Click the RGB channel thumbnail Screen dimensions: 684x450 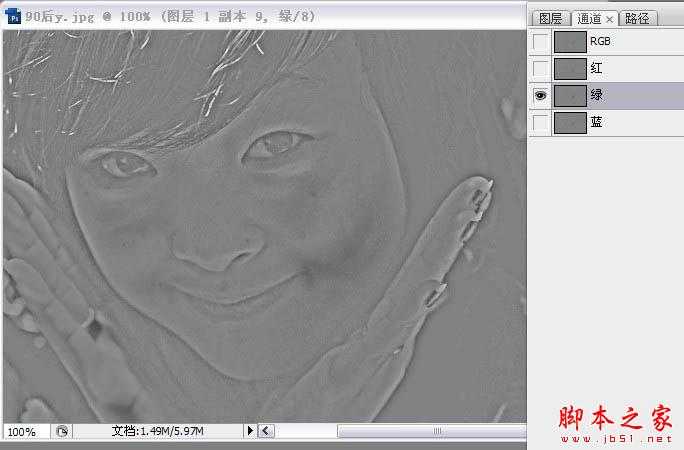coord(570,42)
